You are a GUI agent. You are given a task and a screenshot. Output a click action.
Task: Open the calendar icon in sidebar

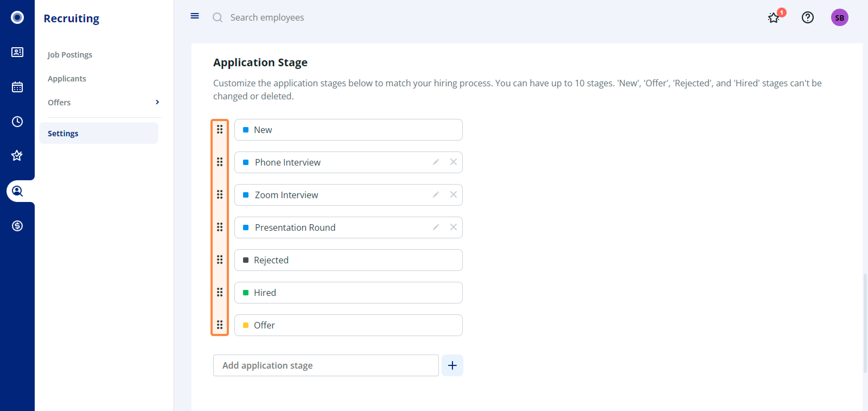17,87
